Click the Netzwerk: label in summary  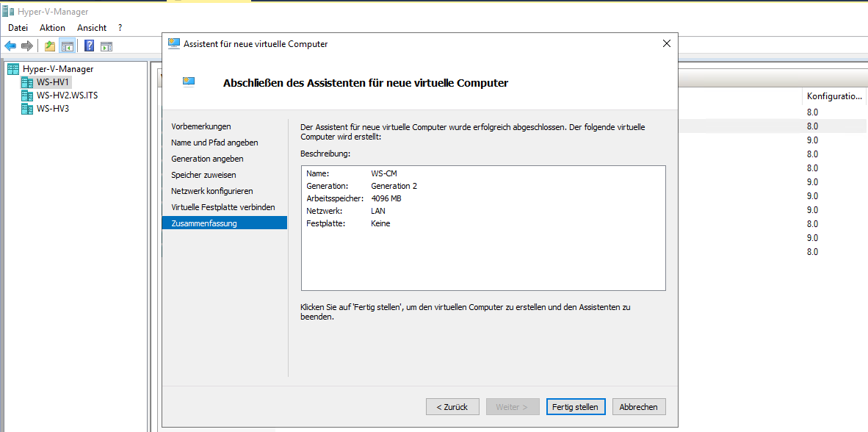(325, 211)
